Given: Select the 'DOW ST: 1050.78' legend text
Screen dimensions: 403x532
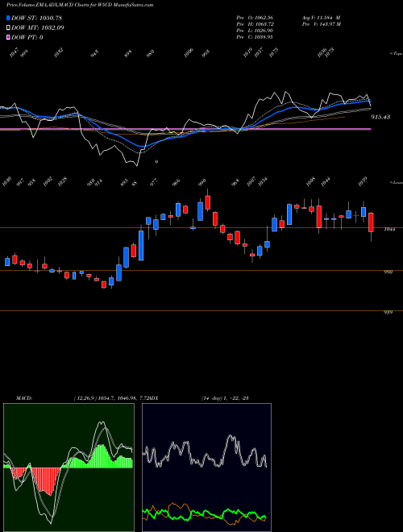Looking at the screenshot, I should tap(36, 19).
